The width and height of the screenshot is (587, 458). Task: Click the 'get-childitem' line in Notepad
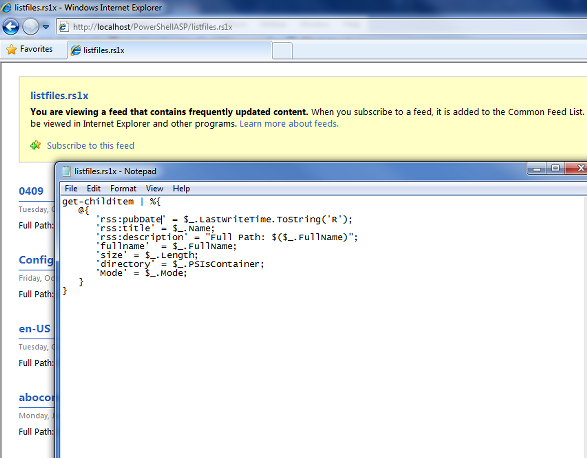(x=111, y=201)
